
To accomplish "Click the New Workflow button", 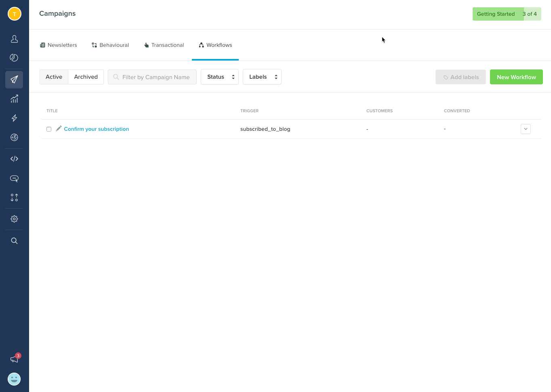I will (x=516, y=77).
